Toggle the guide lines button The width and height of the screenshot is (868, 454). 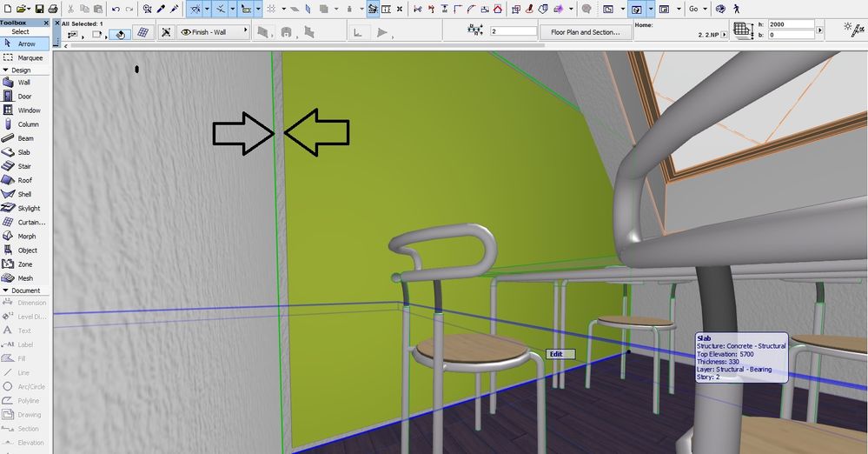coord(195,9)
